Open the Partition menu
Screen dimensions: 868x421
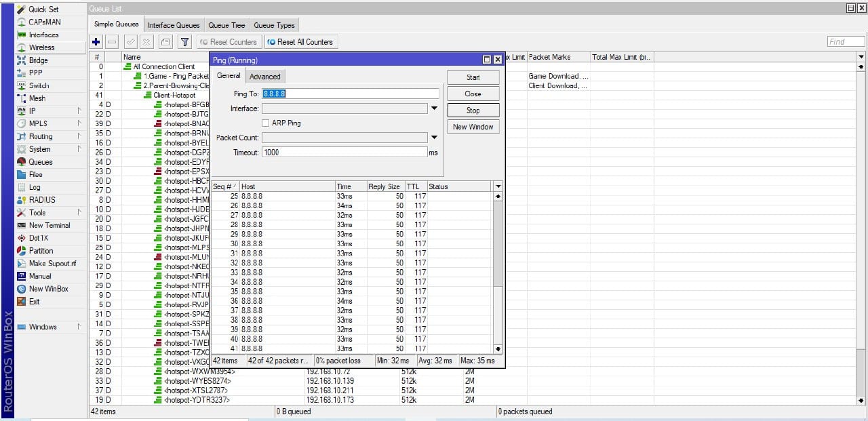[x=41, y=251]
